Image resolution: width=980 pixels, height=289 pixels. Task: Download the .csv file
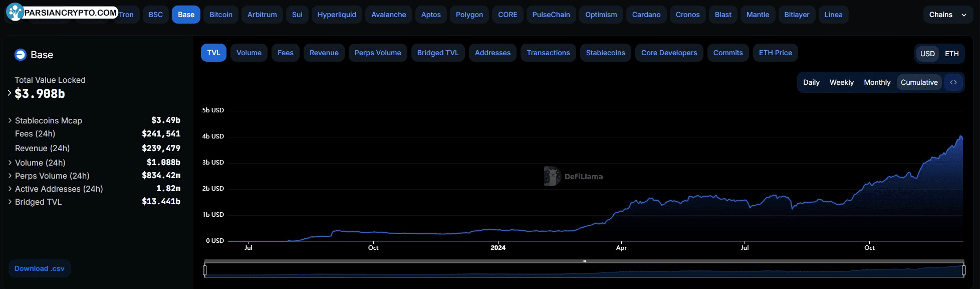(x=40, y=268)
